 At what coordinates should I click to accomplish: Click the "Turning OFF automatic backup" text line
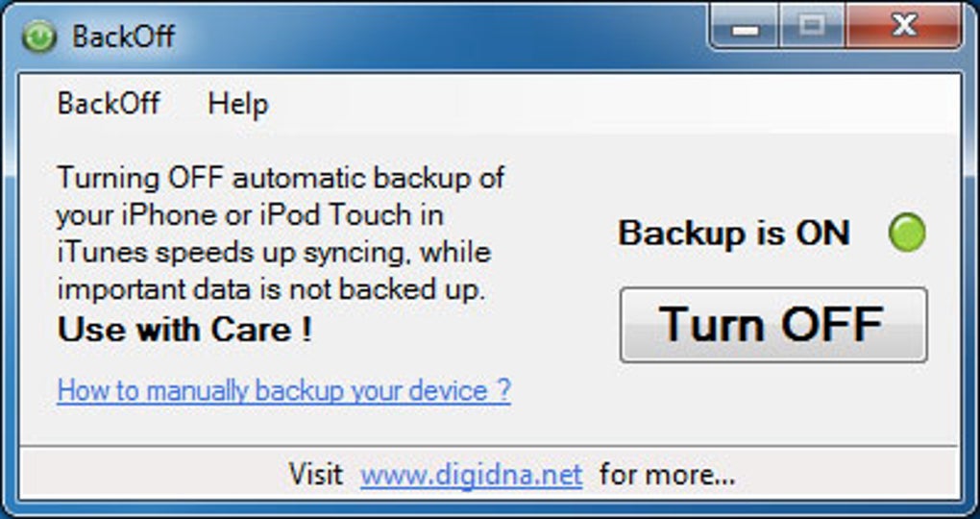pyautogui.click(x=281, y=179)
